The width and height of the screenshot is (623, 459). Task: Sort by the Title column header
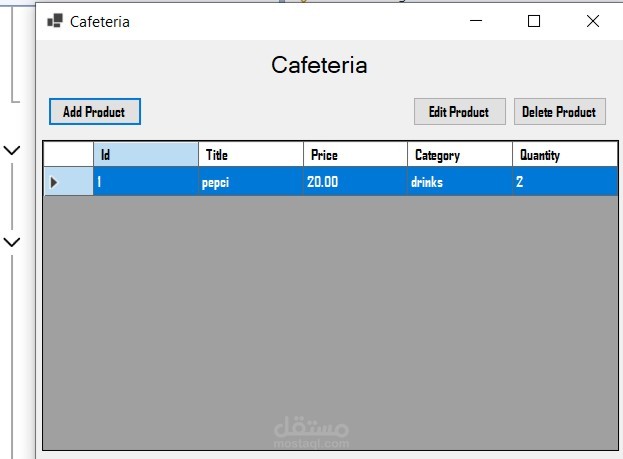(251, 154)
